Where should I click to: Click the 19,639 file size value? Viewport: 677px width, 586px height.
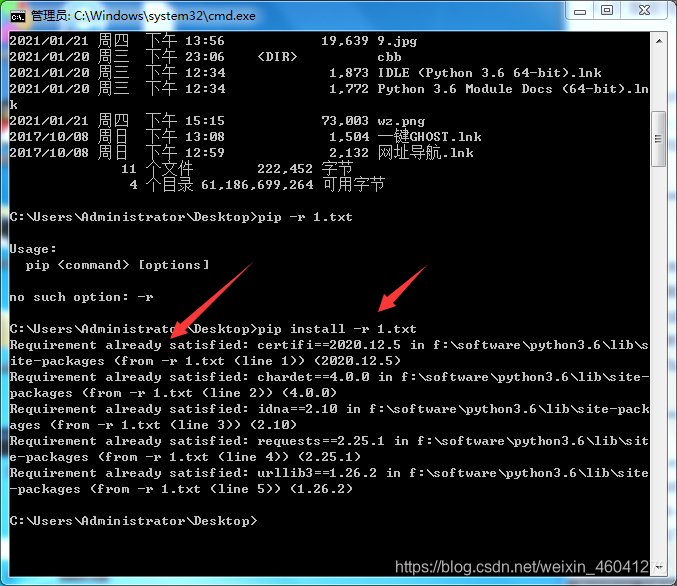[345, 41]
